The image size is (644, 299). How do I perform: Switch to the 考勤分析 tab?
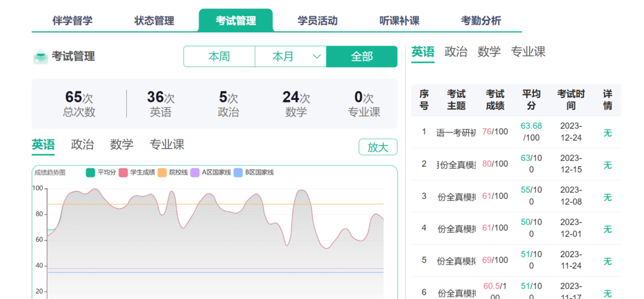point(481,21)
